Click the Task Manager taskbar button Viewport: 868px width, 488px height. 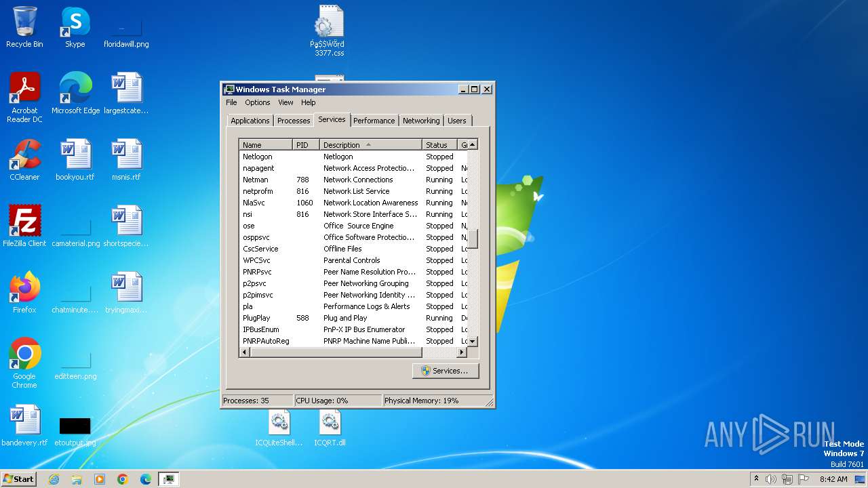coord(169,479)
